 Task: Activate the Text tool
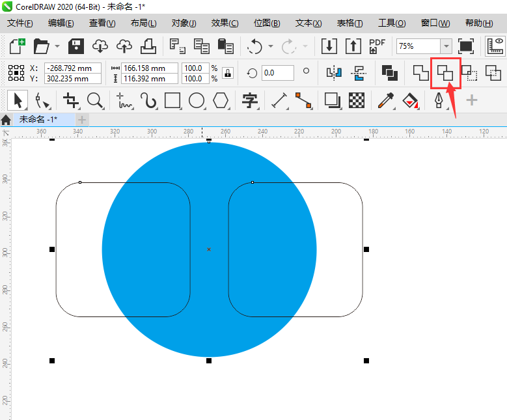click(249, 101)
